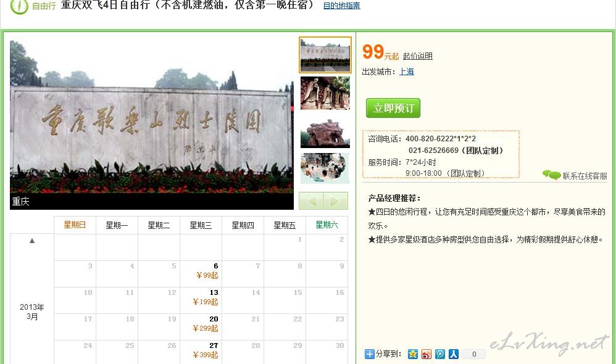Click the green 自由行 clock icon
Viewport: 616px width, 364px height.
click(x=19, y=6)
